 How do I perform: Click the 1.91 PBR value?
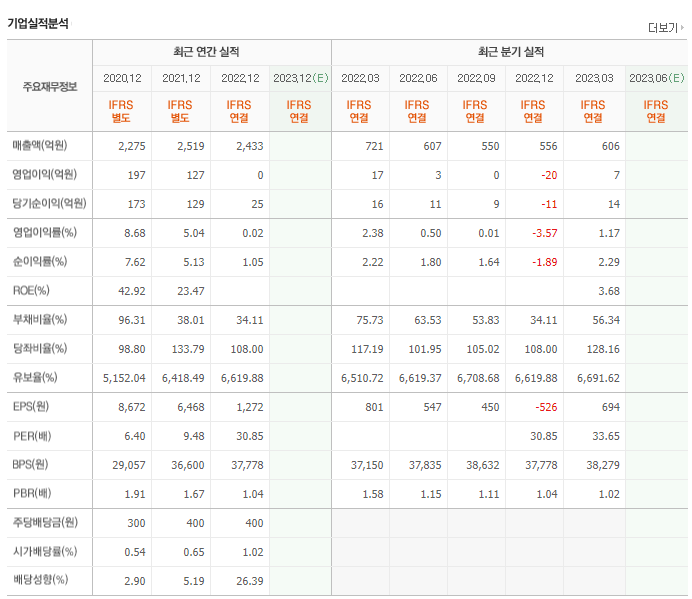tap(135, 494)
